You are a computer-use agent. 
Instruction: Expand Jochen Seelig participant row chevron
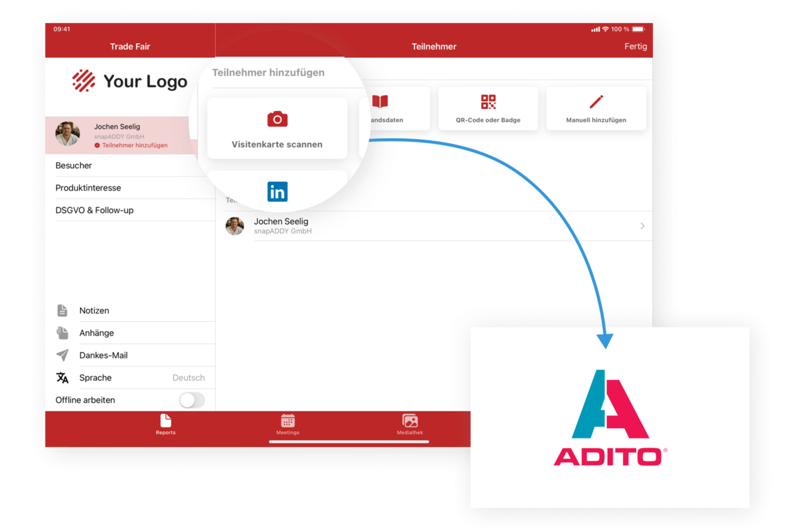coord(642,226)
